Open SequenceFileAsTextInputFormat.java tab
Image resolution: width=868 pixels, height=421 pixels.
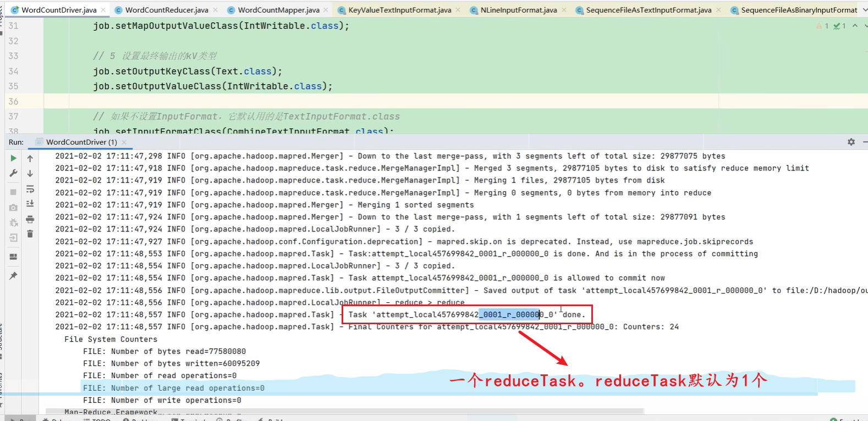649,10
